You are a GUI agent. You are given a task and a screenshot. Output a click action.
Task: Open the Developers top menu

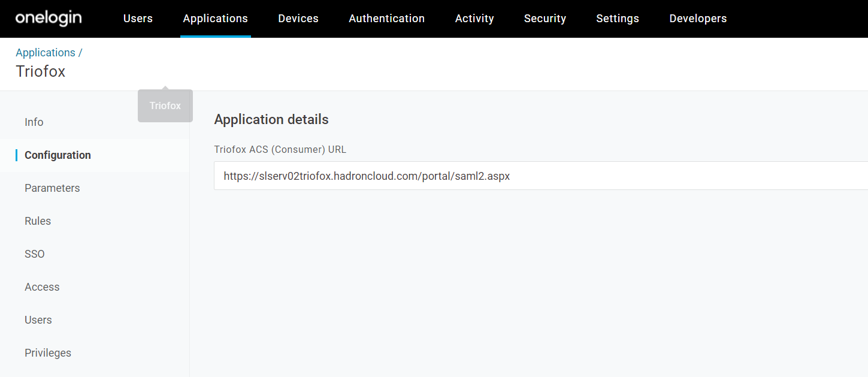point(698,19)
